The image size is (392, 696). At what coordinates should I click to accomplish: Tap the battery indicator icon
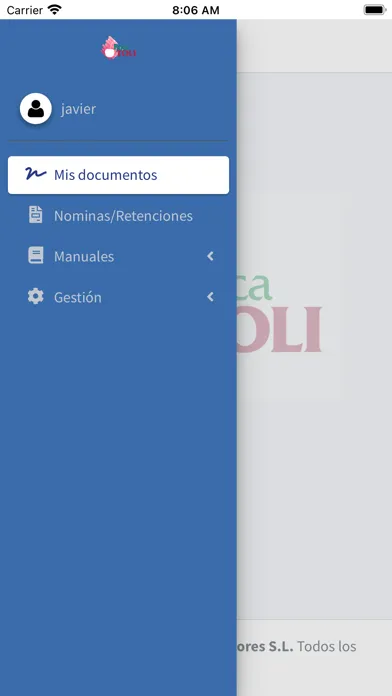point(375,10)
